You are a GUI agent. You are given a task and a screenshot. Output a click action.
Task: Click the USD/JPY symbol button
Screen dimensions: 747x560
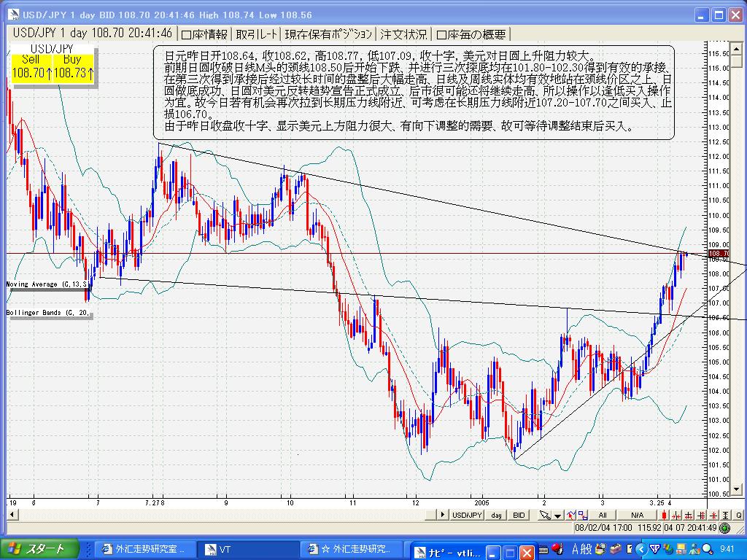(x=468, y=515)
